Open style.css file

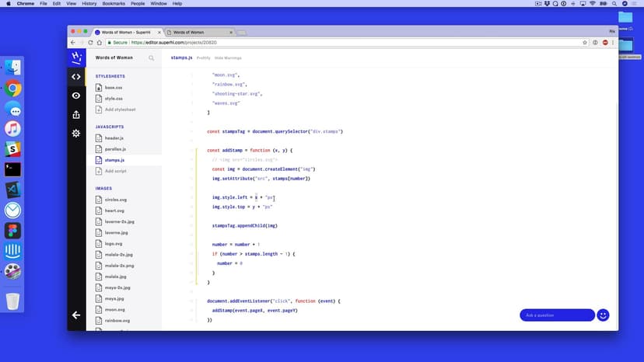114,99
